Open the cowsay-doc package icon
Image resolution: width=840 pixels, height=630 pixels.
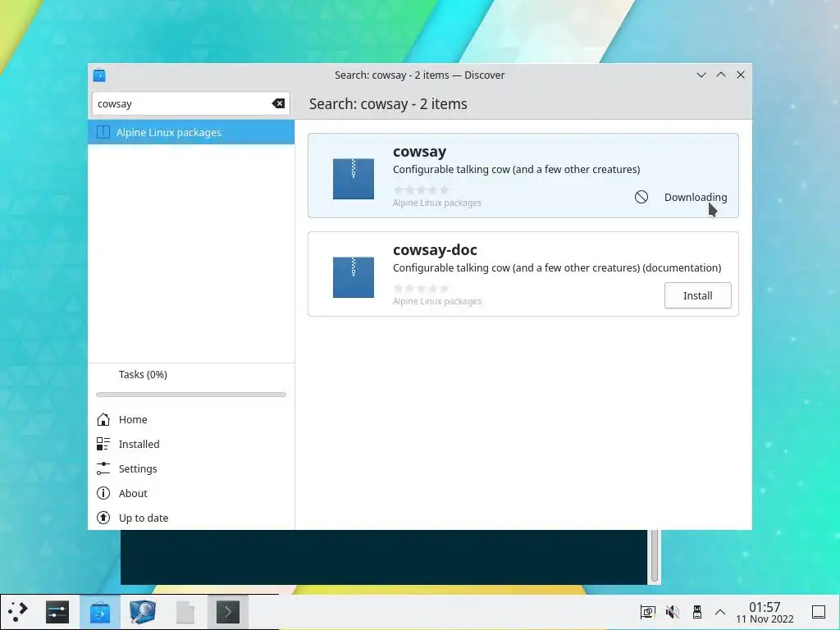(x=354, y=277)
